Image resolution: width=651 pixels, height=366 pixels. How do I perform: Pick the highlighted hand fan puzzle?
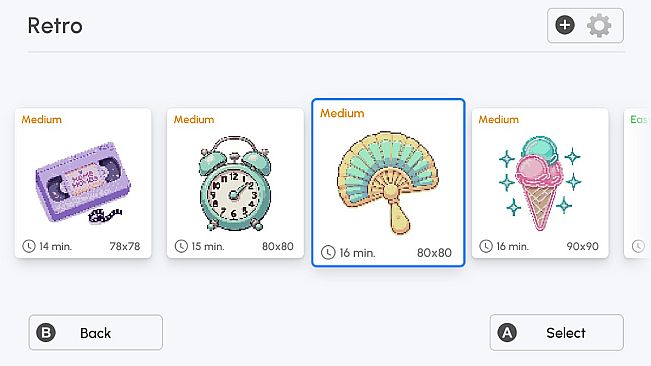(388, 183)
